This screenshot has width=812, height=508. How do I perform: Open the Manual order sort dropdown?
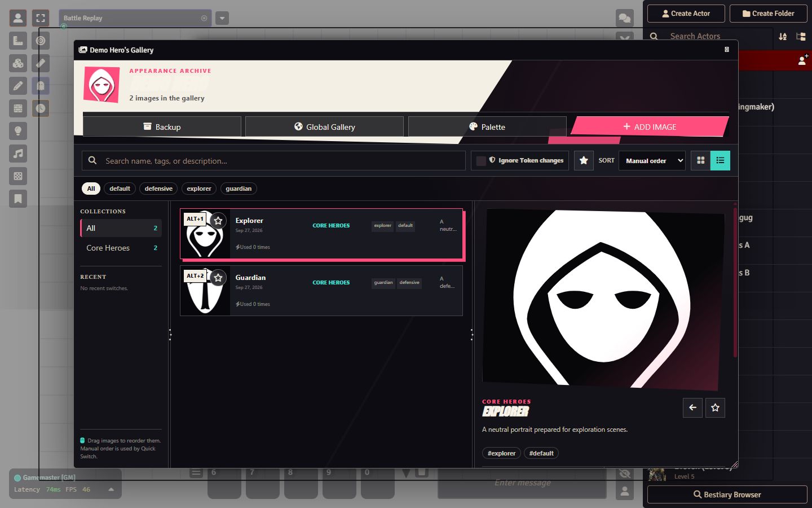pyautogui.click(x=652, y=161)
